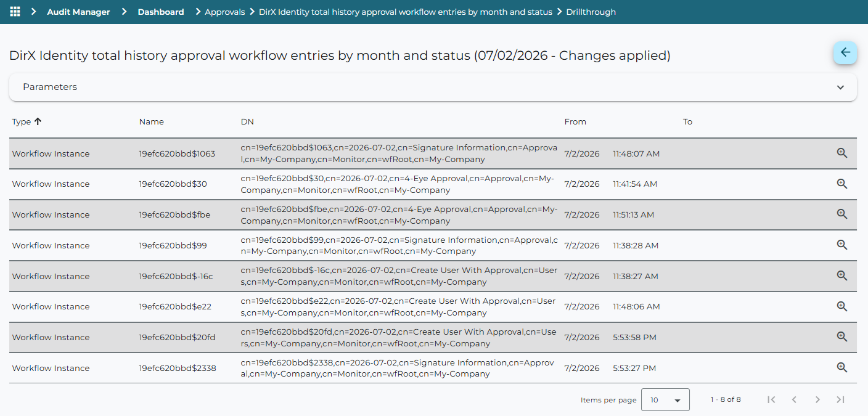The height and width of the screenshot is (416, 868).
Task: Toggle ascending sort arrow on Type
Action: click(x=38, y=121)
